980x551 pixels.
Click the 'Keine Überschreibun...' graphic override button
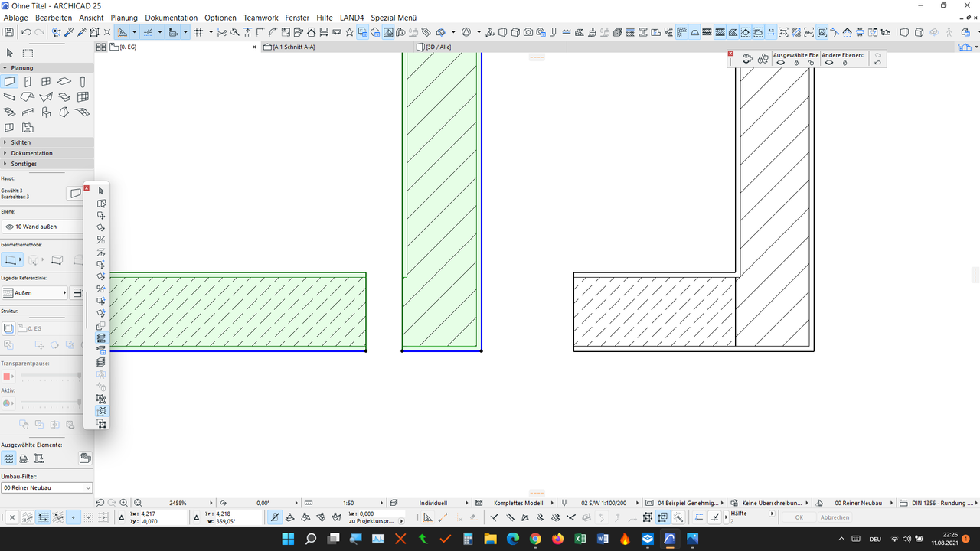pos(769,503)
